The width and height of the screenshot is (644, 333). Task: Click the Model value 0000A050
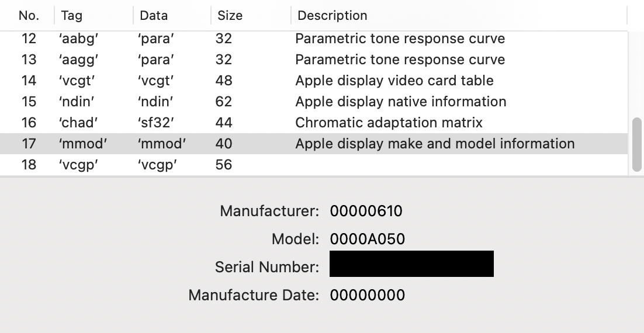click(x=367, y=239)
